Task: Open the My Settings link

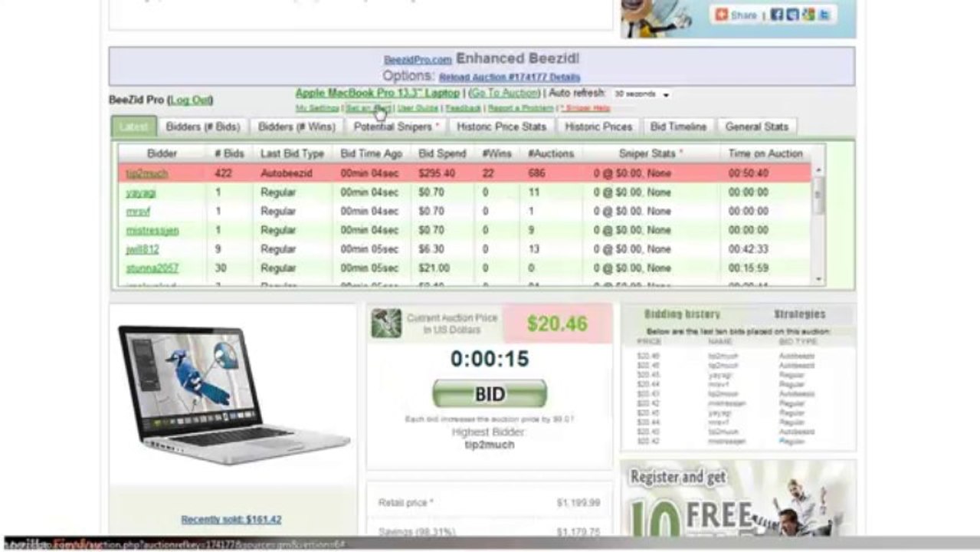Action: click(317, 108)
